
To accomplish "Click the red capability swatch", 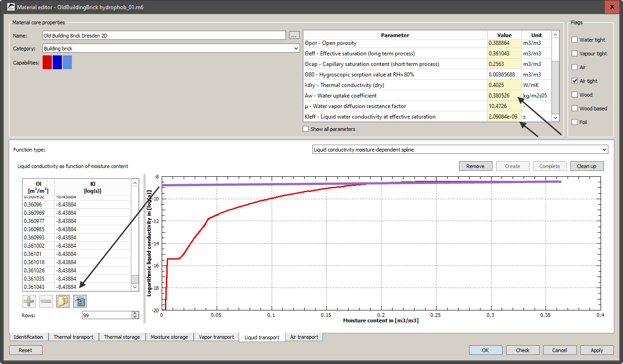I will pyautogui.click(x=47, y=62).
